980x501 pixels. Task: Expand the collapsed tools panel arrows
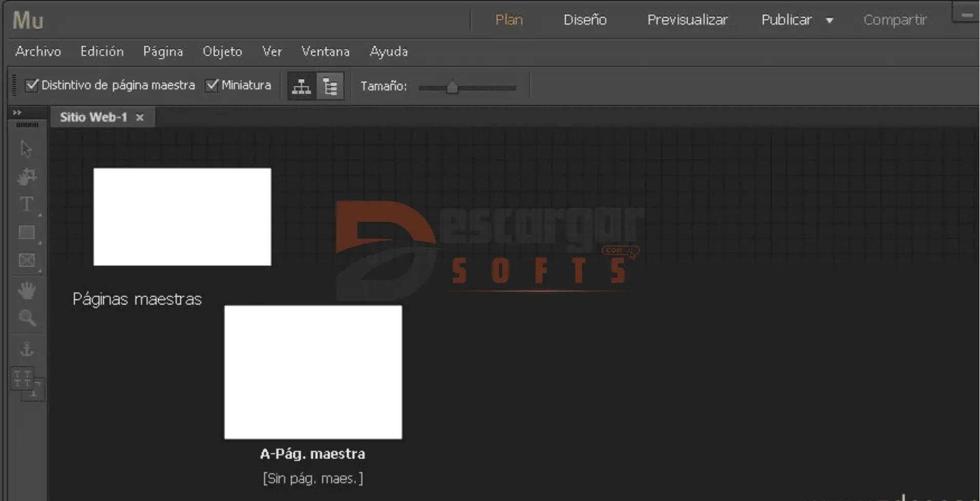(x=17, y=112)
